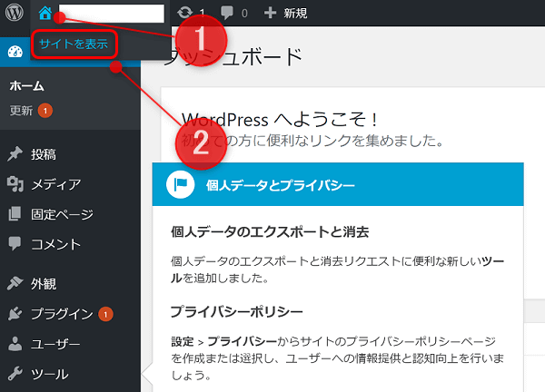The image size is (545, 392).
Task: Click the wrench icon for ツール
Action: click(x=15, y=374)
